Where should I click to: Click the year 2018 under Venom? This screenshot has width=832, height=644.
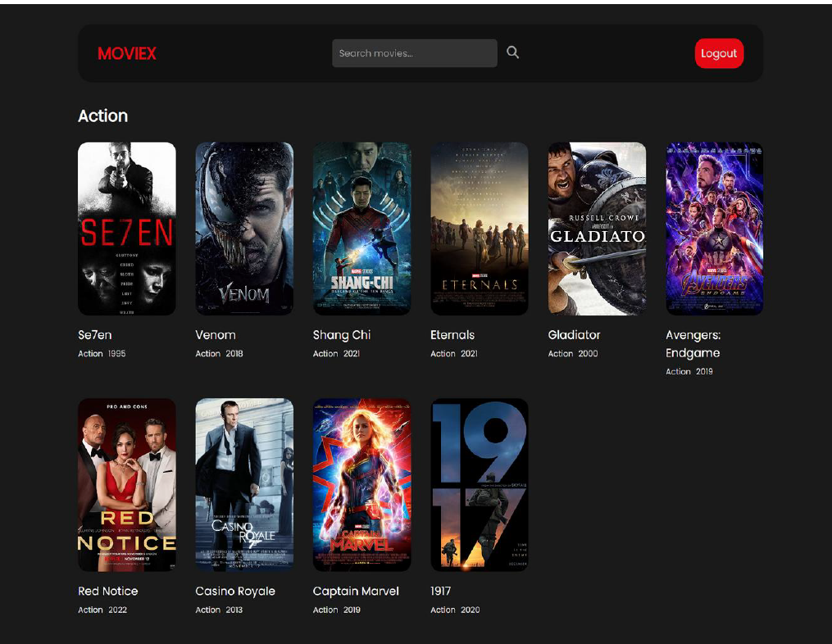click(x=234, y=353)
